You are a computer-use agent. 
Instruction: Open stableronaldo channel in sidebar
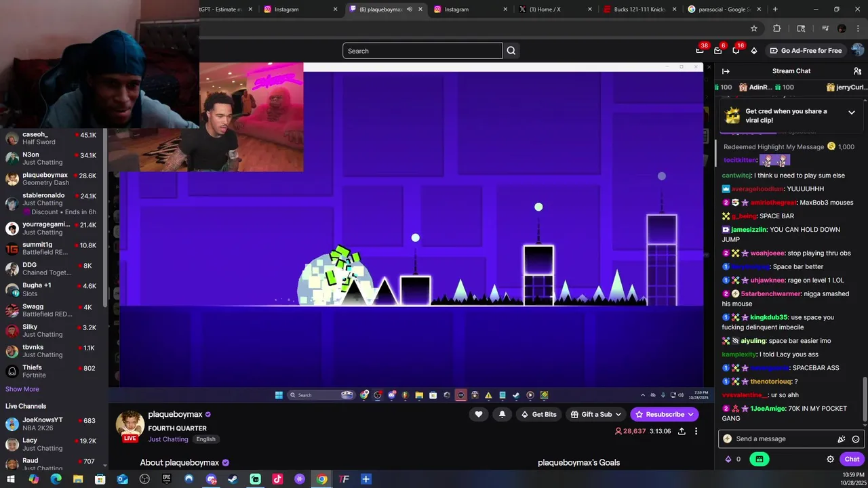[x=52, y=203]
